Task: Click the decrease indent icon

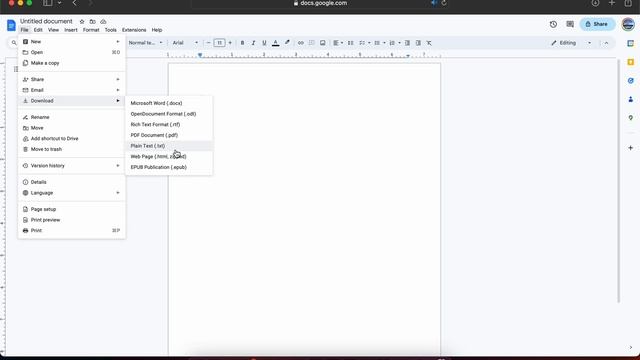Action: click(407, 43)
